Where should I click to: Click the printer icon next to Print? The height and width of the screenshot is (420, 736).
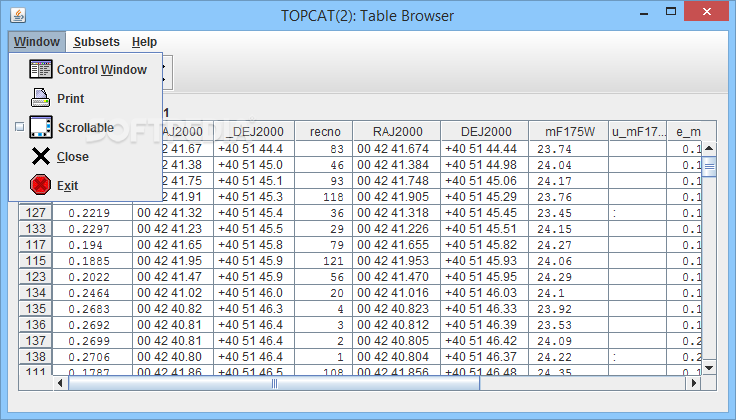(40, 98)
